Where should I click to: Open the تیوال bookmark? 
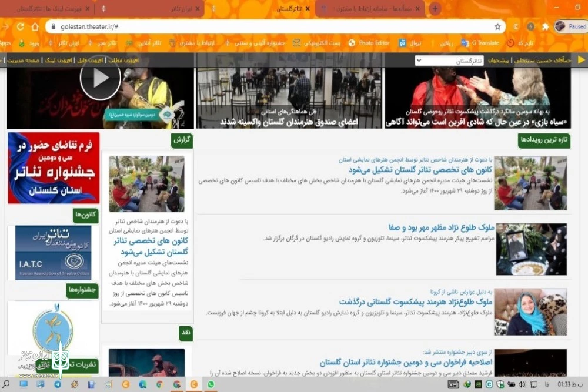click(x=410, y=43)
